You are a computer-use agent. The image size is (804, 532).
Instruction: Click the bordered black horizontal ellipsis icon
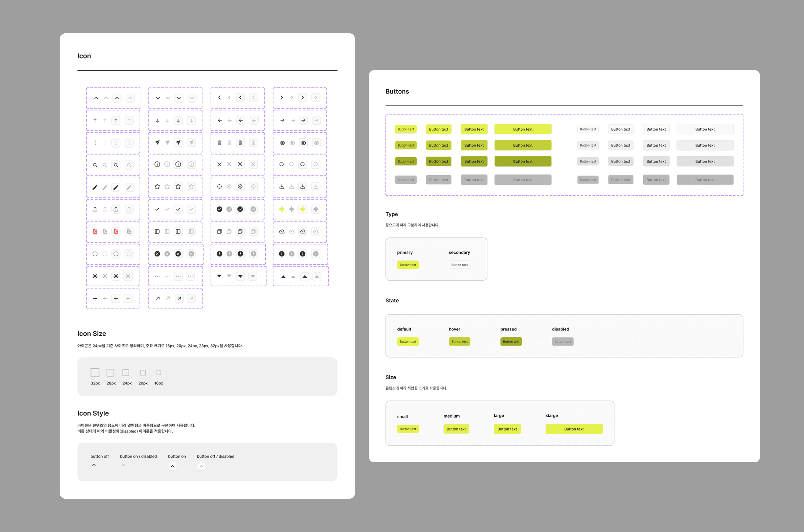point(178,276)
